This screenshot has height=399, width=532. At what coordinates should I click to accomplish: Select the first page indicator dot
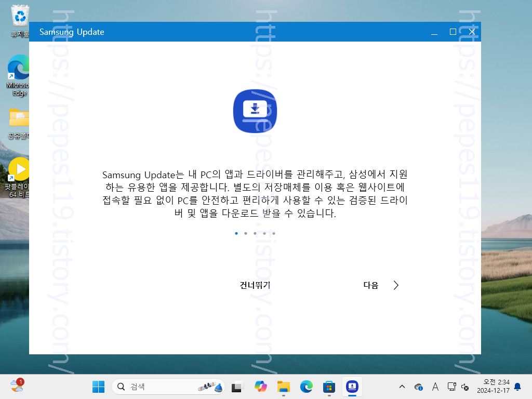coord(236,233)
